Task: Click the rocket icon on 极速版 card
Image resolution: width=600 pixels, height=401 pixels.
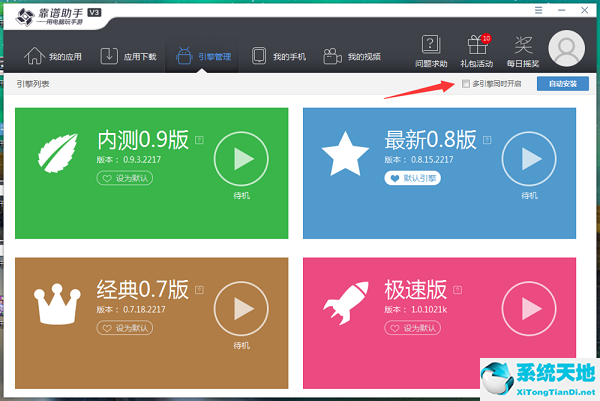Action: [x=346, y=303]
